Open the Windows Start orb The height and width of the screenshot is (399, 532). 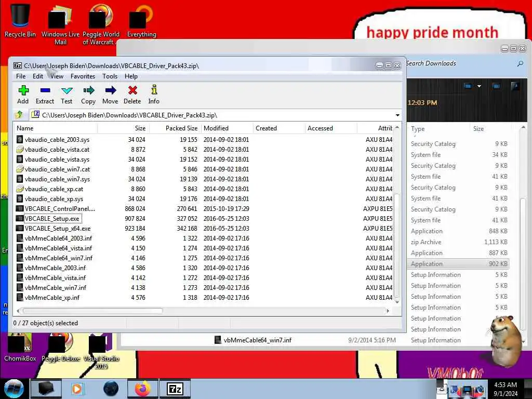[14, 389]
